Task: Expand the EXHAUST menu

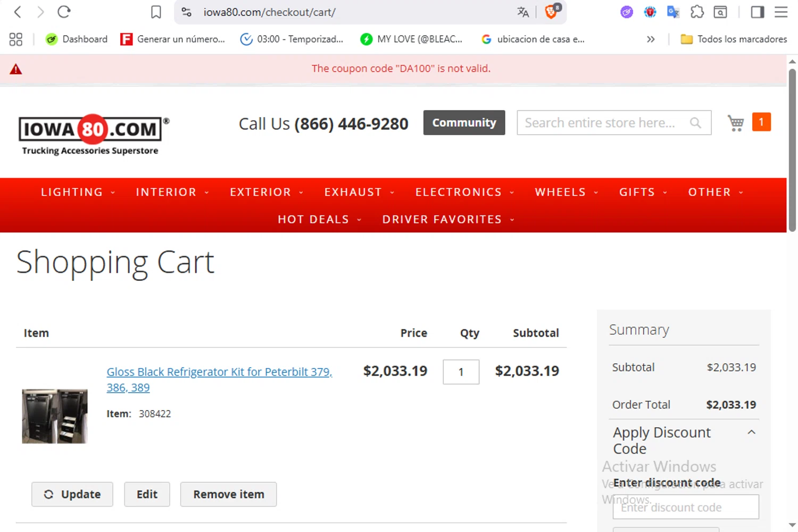Action: tap(360, 192)
